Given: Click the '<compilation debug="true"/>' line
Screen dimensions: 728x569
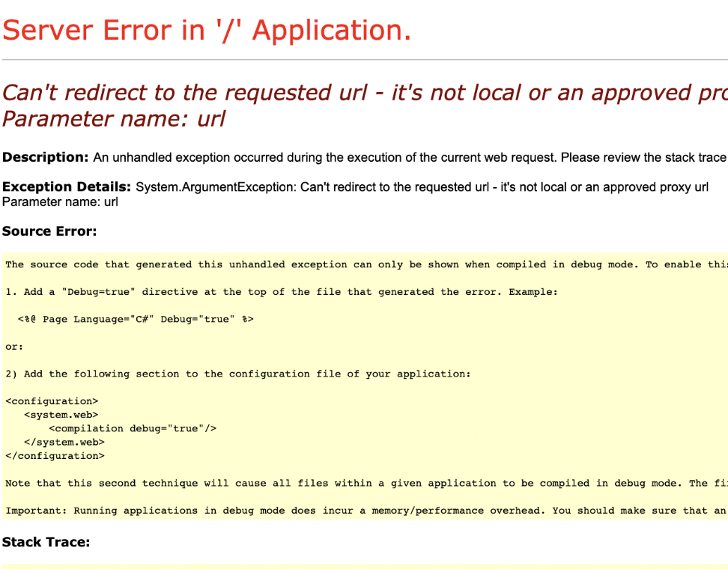Looking at the screenshot, I should (x=133, y=428).
